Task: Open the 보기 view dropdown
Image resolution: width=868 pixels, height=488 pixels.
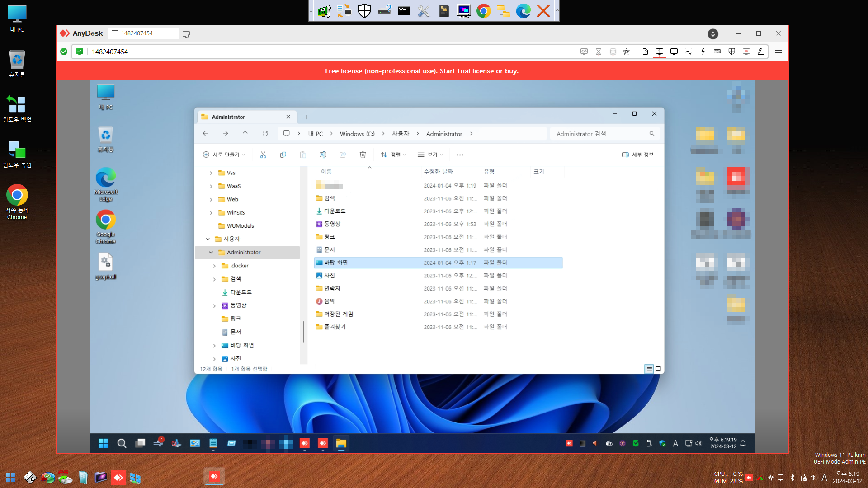Action: click(x=430, y=155)
